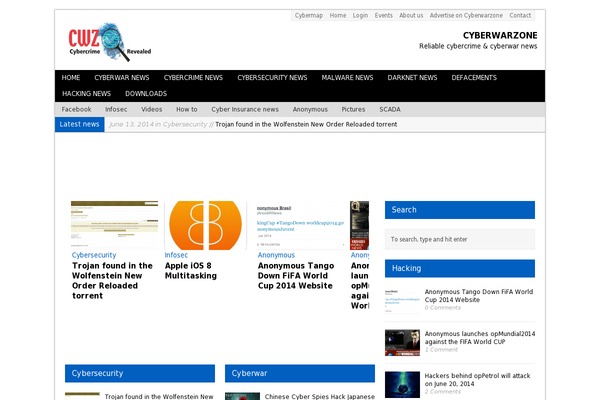Open the CYBERCRIME NEWS menu item
This screenshot has width=600, height=400.
click(193, 78)
